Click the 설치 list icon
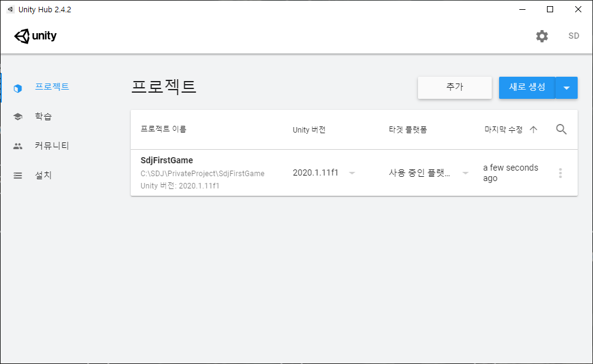593x364 pixels. [18, 176]
